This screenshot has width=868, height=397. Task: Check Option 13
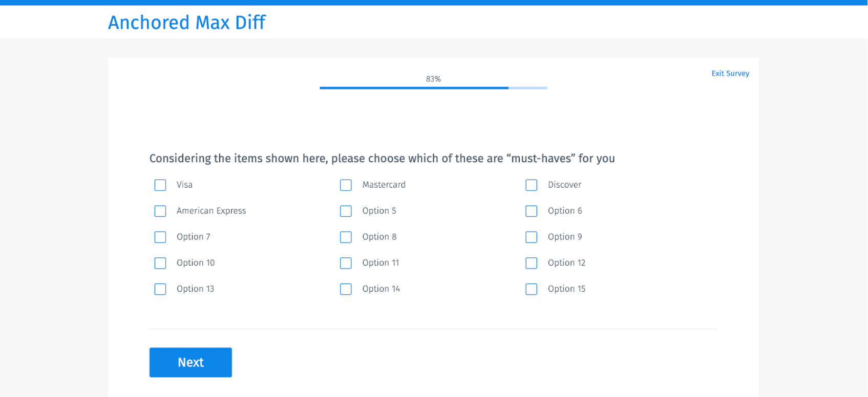pyautogui.click(x=160, y=289)
